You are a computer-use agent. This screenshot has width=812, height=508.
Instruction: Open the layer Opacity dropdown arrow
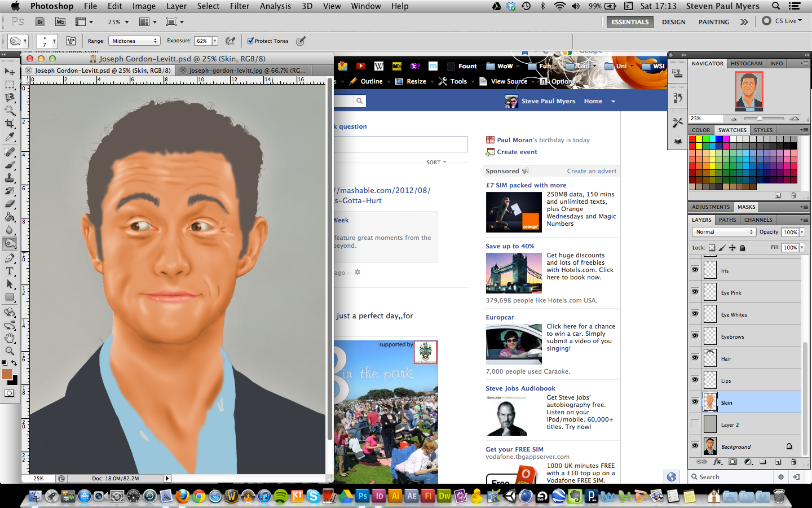coord(802,232)
